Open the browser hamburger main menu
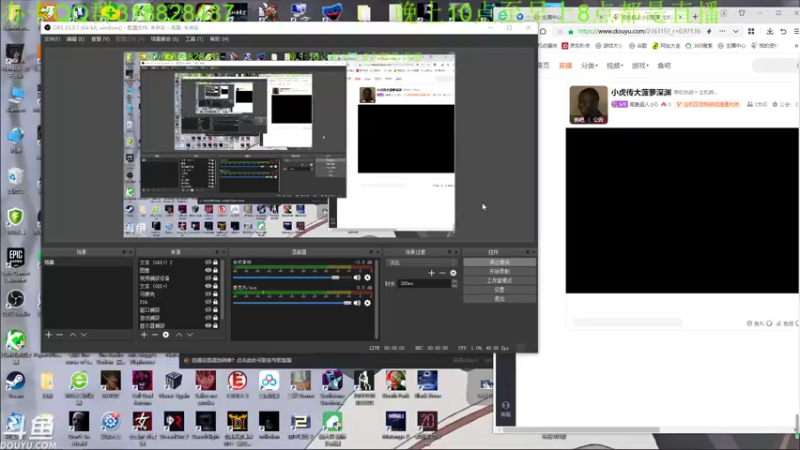This screenshot has width=800, height=450. [796, 31]
